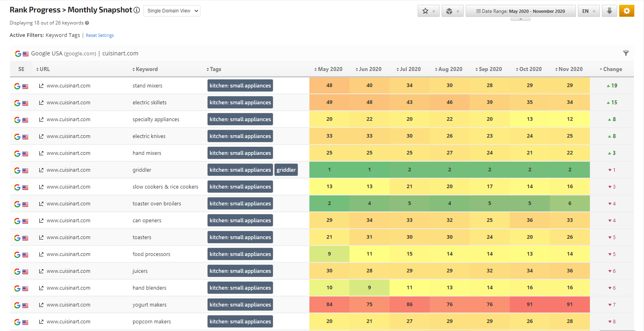Expand the small tab below Date Range

click(520, 19)
